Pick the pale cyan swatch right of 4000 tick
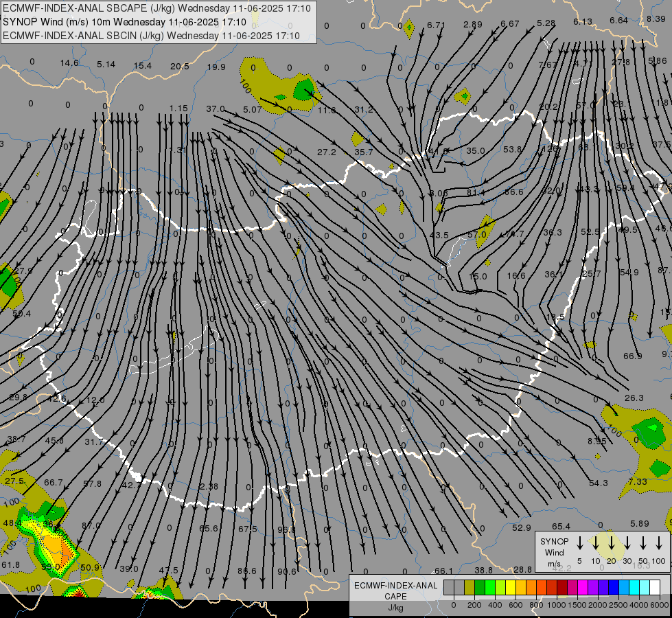This screenshot has height=618, width=672. pos(644,588)
